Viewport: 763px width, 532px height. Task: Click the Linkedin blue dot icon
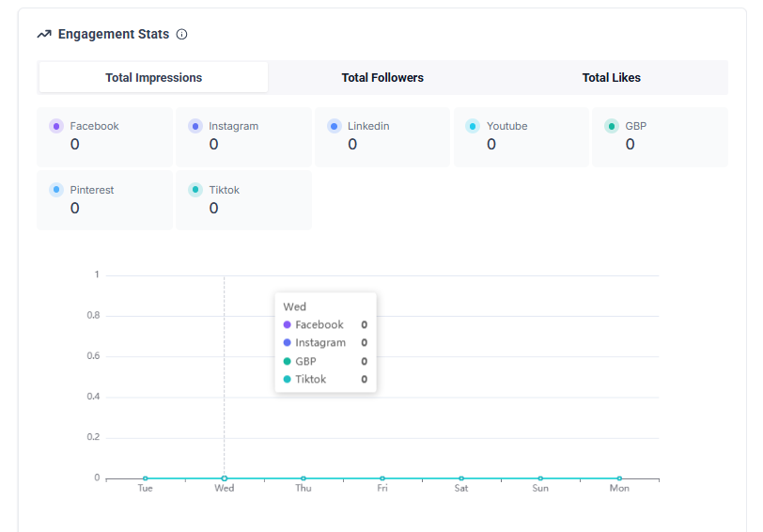pyautogui.click(x=335, y=126)
